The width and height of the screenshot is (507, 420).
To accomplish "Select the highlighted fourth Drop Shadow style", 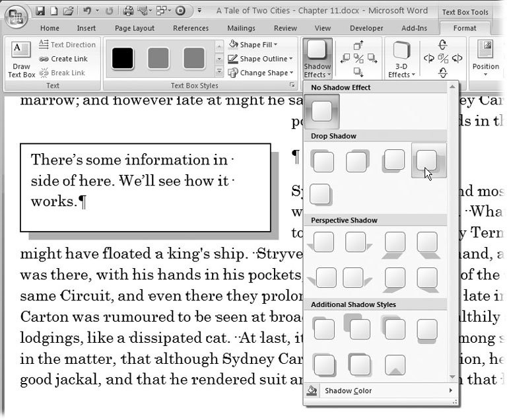I will coord(428,160).
